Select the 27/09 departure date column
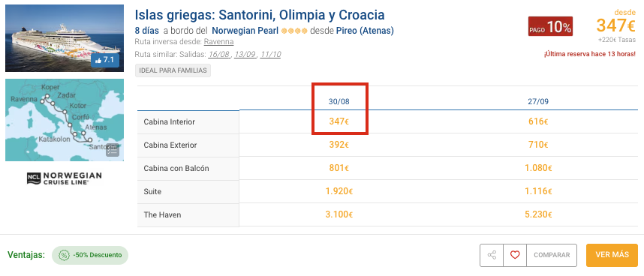Image resolution: width=644 pixels, height=276 pixels. tap(538, 102)
